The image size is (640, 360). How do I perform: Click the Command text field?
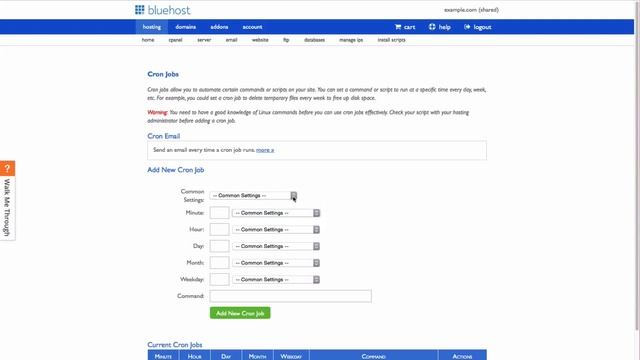point(291,296)
